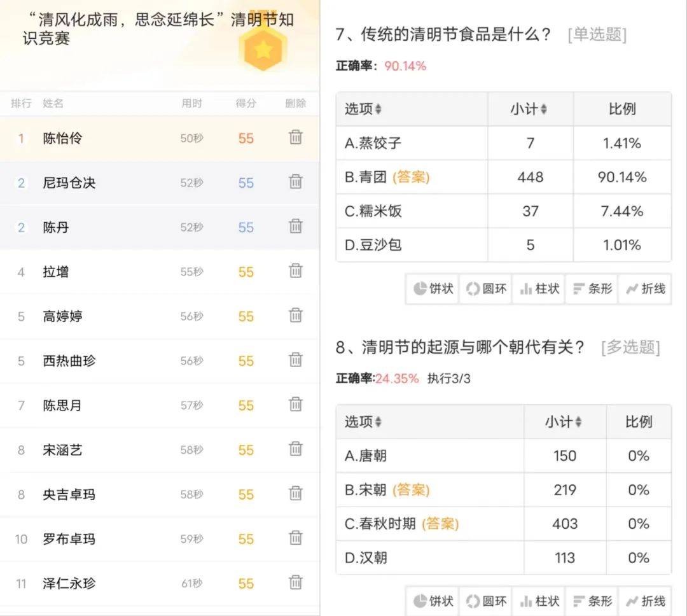Click the 得分 column header
Screen dimensions: 687x616
click(x=246, y=104)
